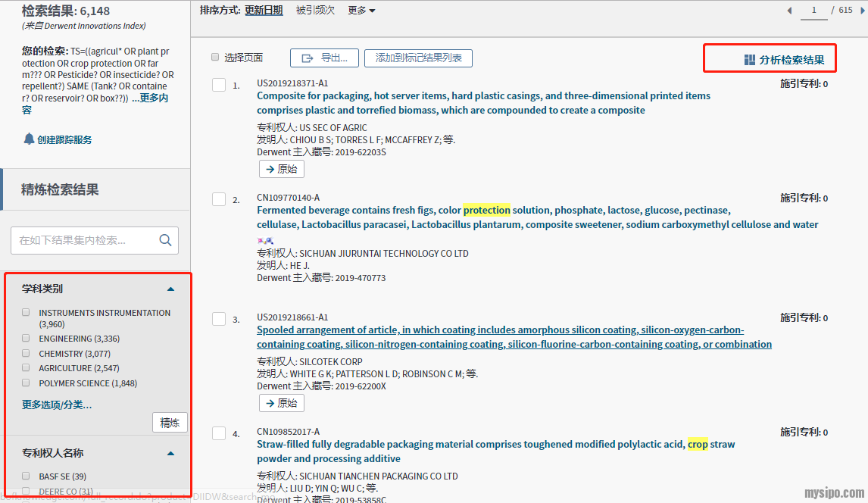This screenshot has height=503, width=868.
Task: Open result 4 straw-filled packaging title
Action: point(495,451)
